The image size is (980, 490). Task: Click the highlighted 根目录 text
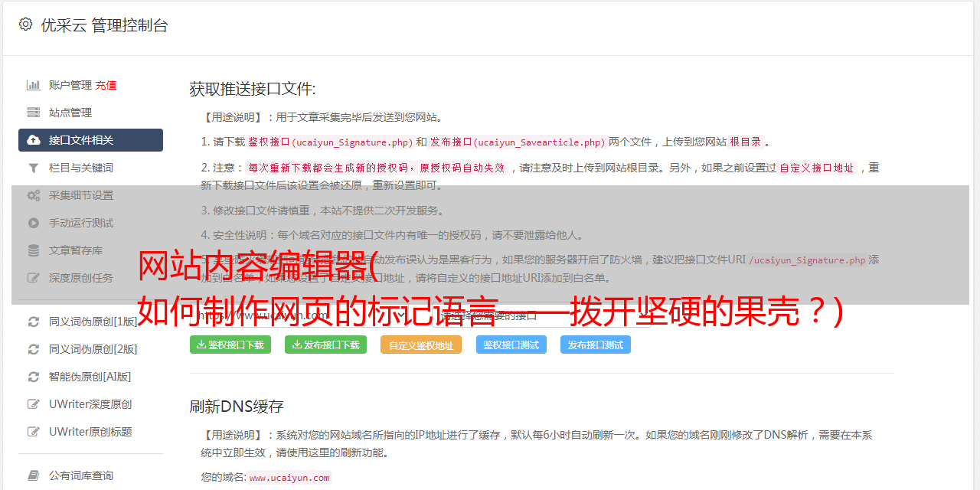coord(746,142)
